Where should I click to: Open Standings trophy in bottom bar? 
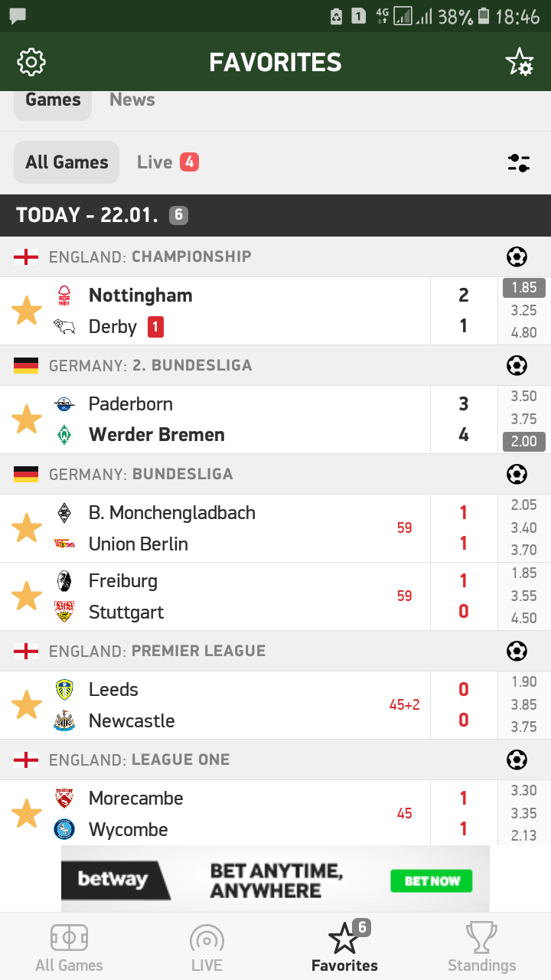(x=481, y=946)
